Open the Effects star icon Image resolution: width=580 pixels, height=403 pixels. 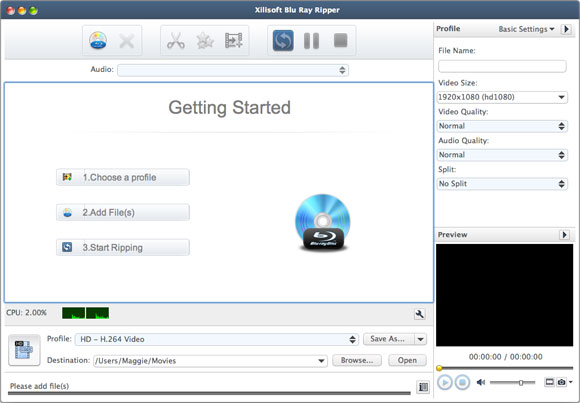205,41
